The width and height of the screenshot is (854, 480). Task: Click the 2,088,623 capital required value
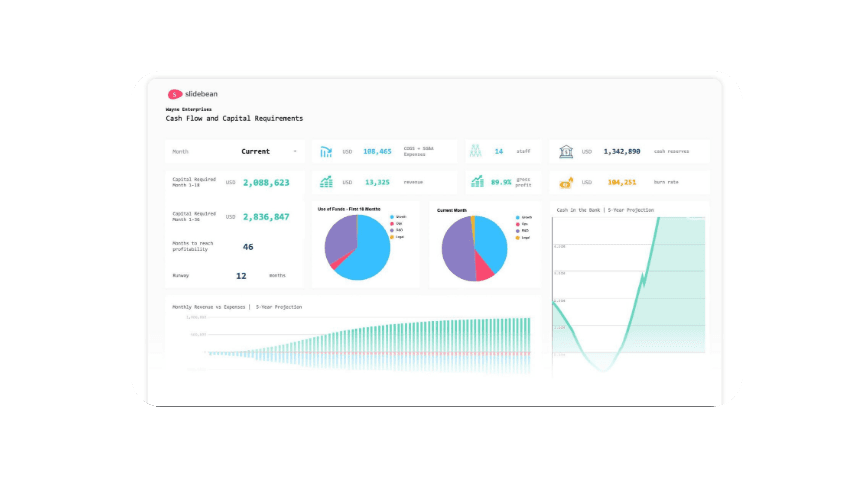[x=264, y=183]
